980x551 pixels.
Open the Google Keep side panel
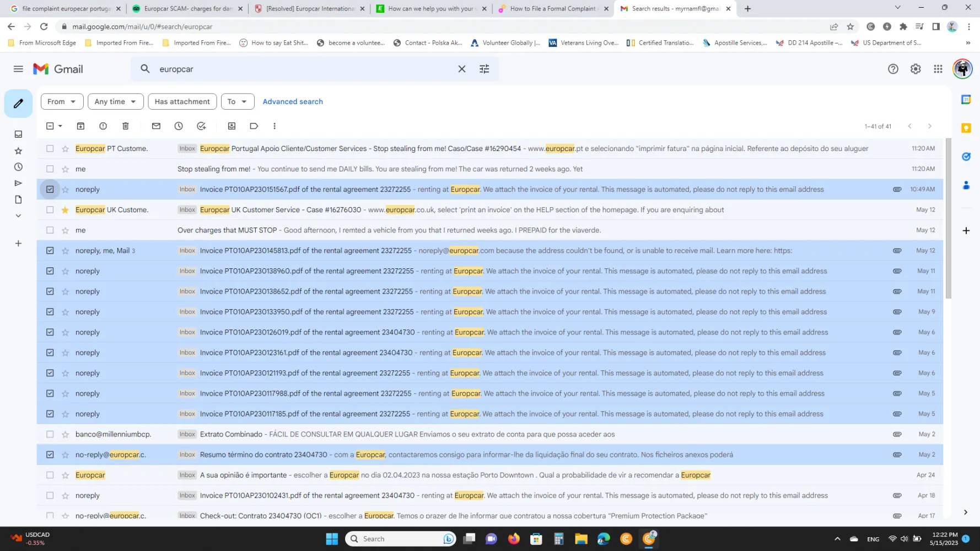[x=966, y=128]
